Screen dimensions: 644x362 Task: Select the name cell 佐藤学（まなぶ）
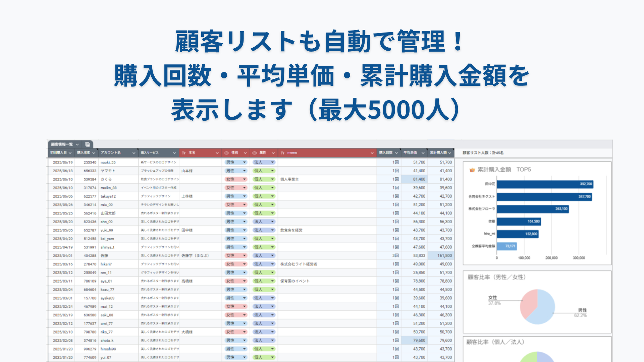tap(201, 255)
